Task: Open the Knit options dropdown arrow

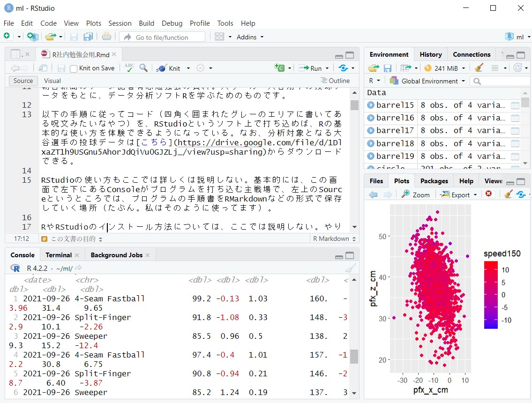Action: coord(188,68)
